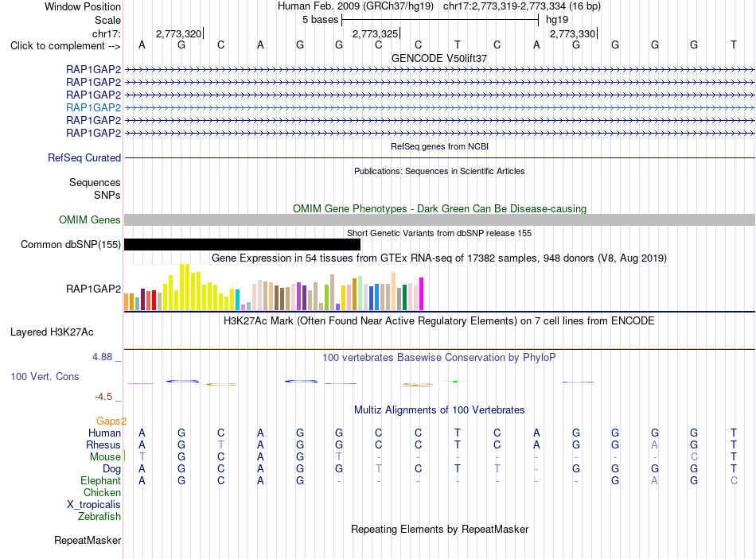Open the Zebrafish alignment row label
The image size is (756, 559).
coord(99,516)
